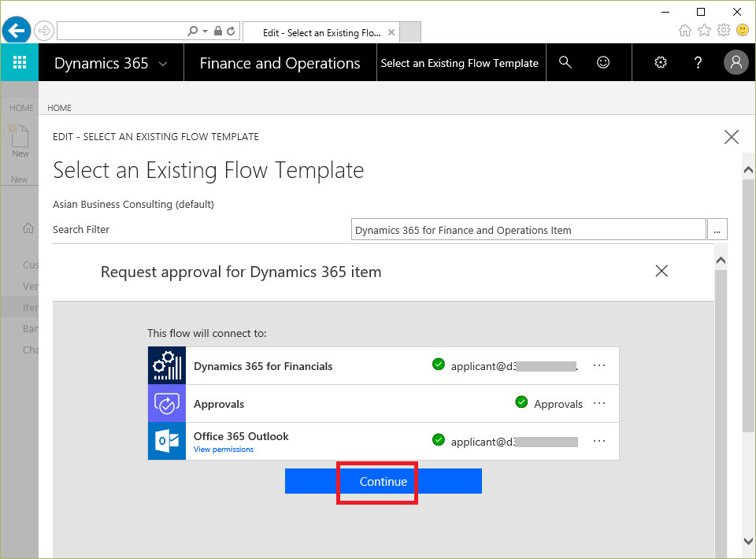This screenshot has width=756, height=559.
Task: Click the Approvals connector icon
Action: pyautogui.click(x=167, y=403)
